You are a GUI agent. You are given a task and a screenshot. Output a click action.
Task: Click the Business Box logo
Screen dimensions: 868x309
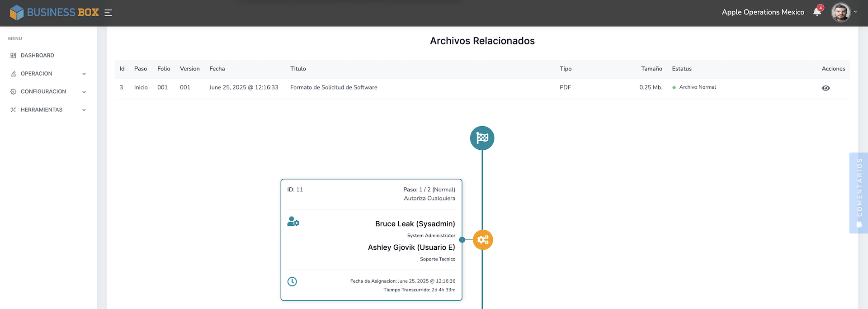click(54, 13)
